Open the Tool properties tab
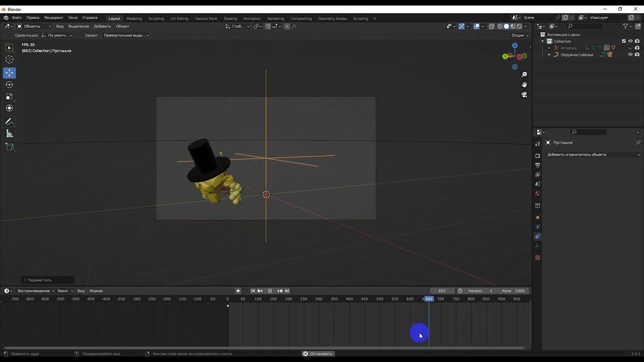The width and height of the screenshot is (644, 362). pyautogui.click(x=537, y=143)
